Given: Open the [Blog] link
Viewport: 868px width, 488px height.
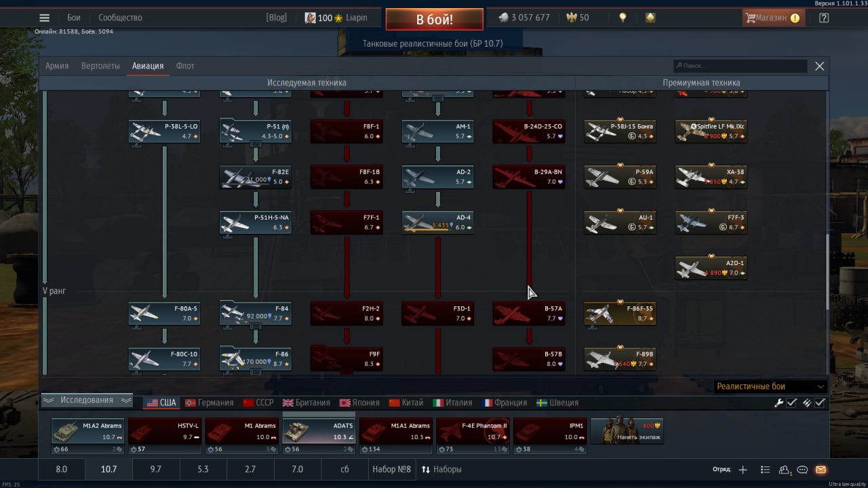Looking at the screenshot, I should coord(277,18).
